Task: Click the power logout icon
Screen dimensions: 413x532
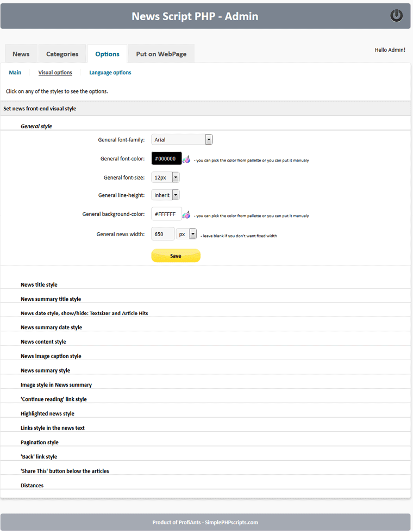Action: [396, 16]
